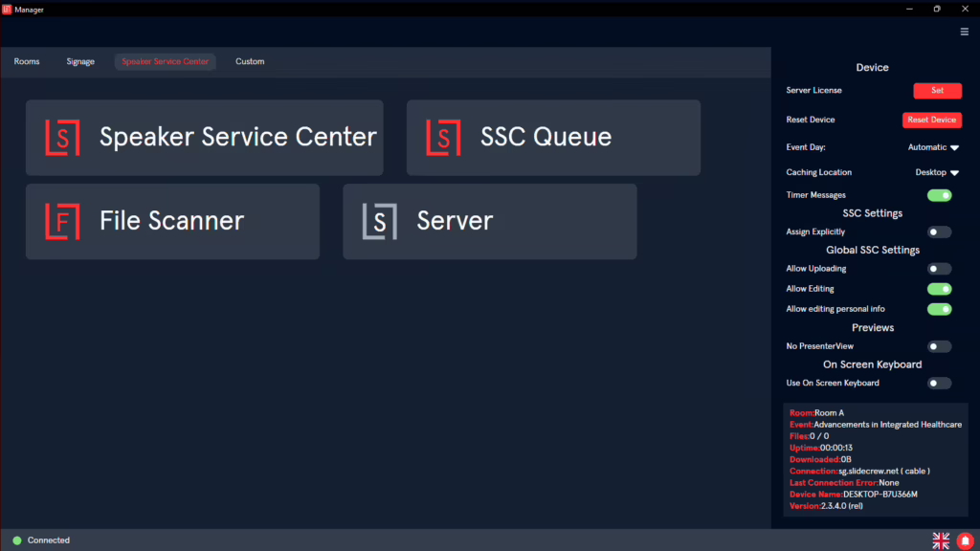Image resolution: width=980 pixels, height=551 pixels.
Task: Expand the Event Day Automatic dropdown
Action: point(933,147)
